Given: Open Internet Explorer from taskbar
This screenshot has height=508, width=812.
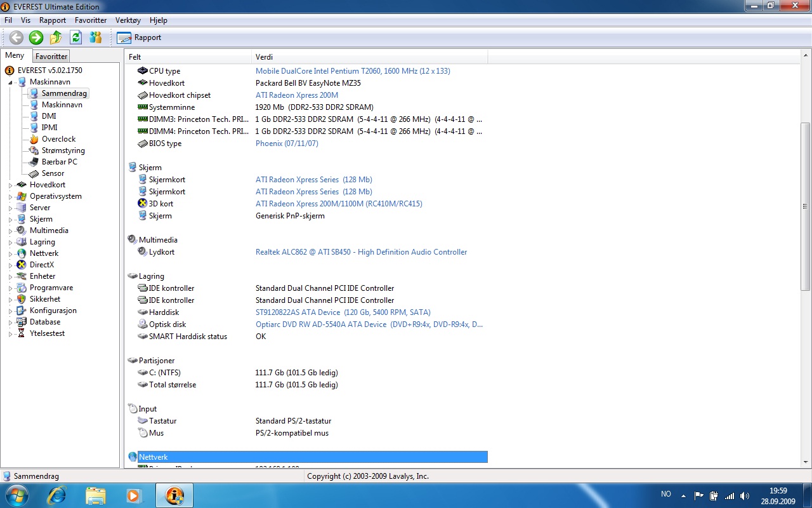Looking at the screenshot, I should [56, 495].
